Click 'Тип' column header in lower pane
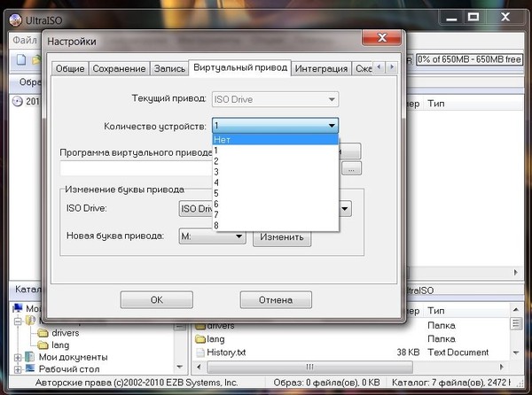The height and width of the screenshot is (395, 532). tap(435, 311)
